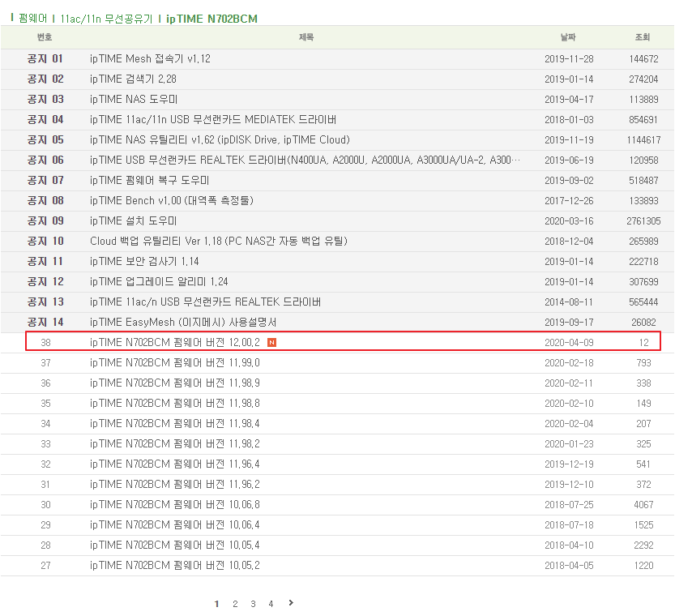Open N702BCM 펌웨어 버전 10.06.8 post
The width and height of the screenshot is (675, 616).
click(175, 504)
